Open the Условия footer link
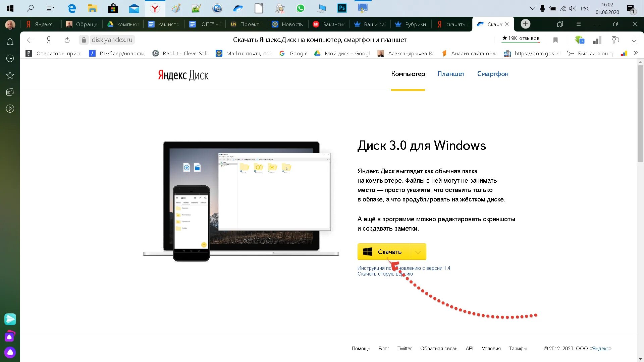The height and width of the screenshot is (362, 644). coord(491,349)
